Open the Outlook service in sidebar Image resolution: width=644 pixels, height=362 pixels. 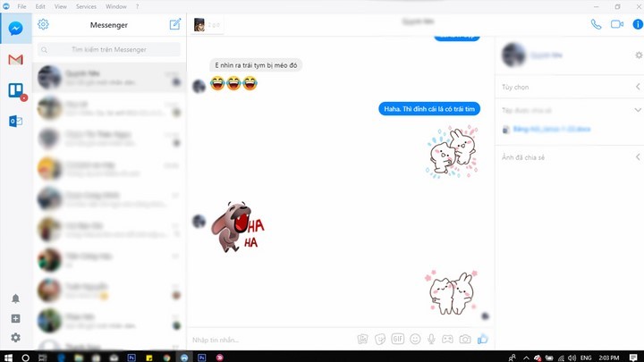[15, 121]
